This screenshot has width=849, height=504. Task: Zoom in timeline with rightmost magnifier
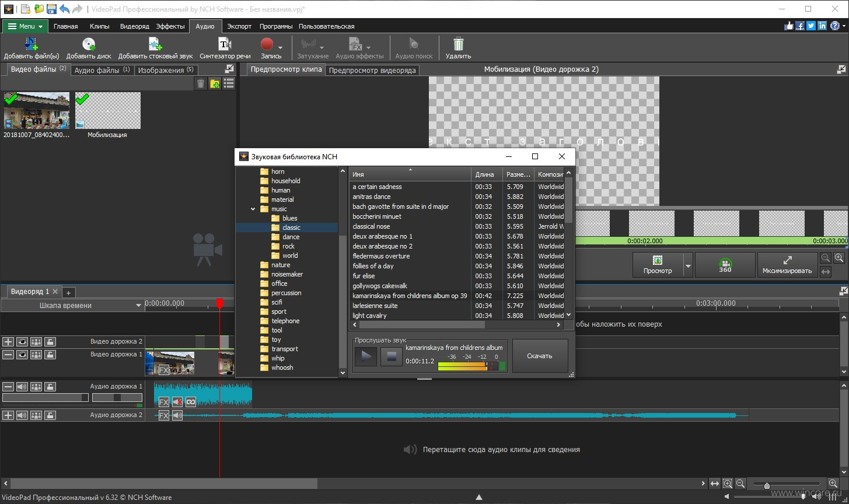point(833,484)
